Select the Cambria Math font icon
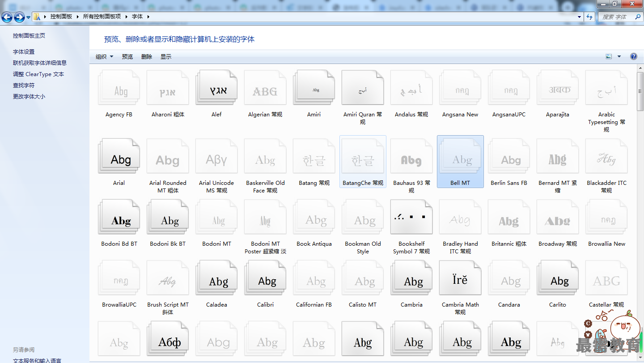This screenshot has width=644, height=363. pyautogui.click(x=460, y=278)
